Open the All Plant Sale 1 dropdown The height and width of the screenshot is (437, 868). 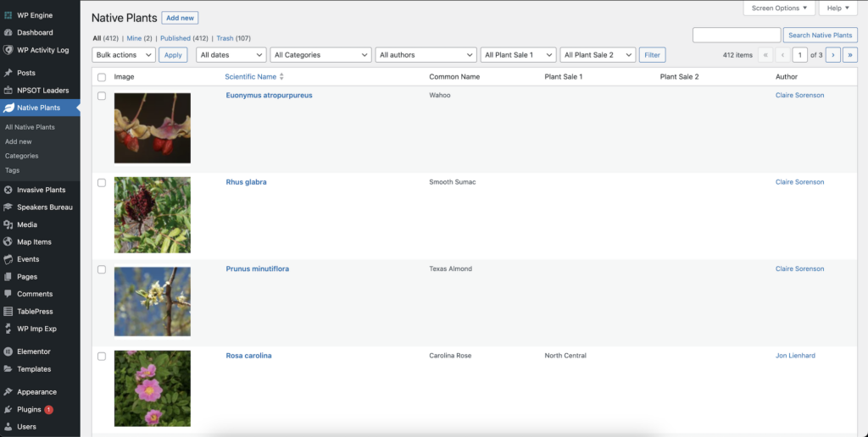pos(518,55)
